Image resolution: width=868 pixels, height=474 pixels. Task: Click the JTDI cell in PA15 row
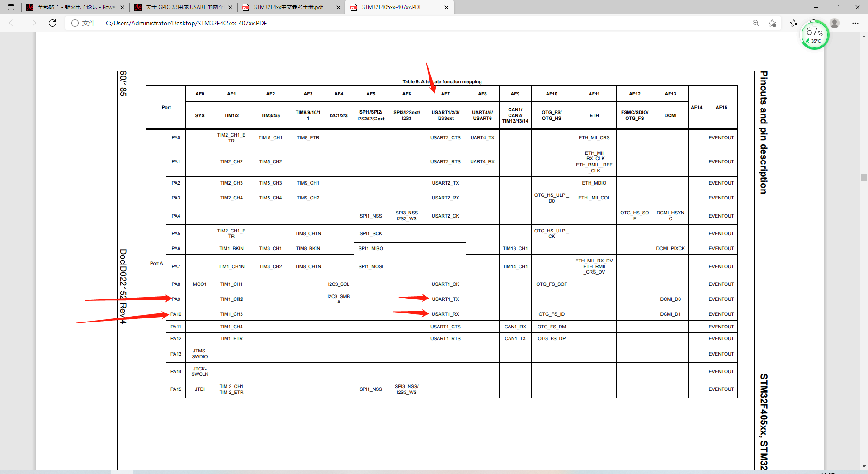pyautogui.click(x=199, y=389)
